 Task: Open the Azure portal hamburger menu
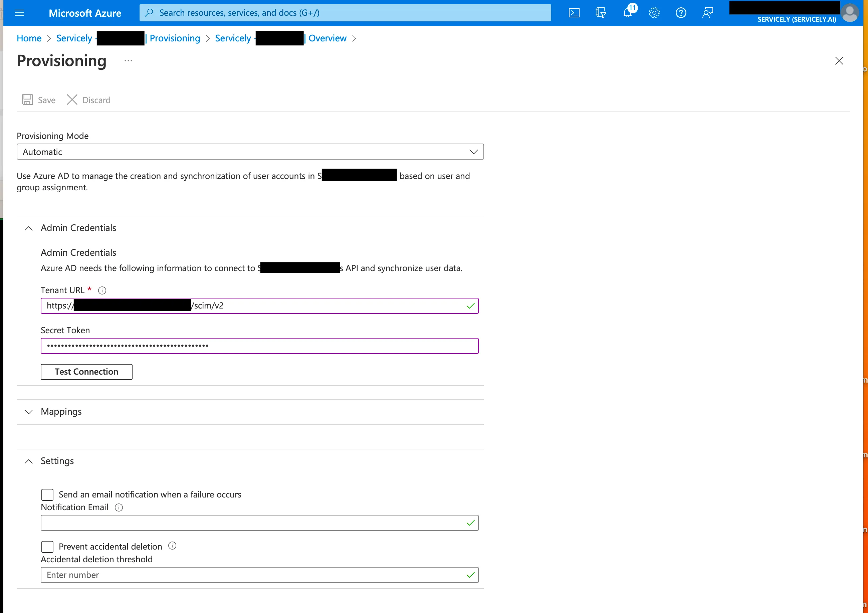19,13
